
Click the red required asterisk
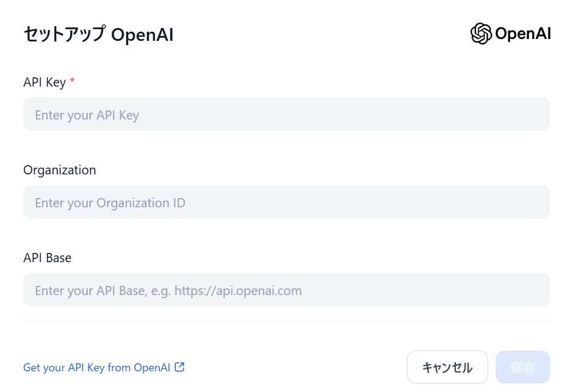(73, 82)
